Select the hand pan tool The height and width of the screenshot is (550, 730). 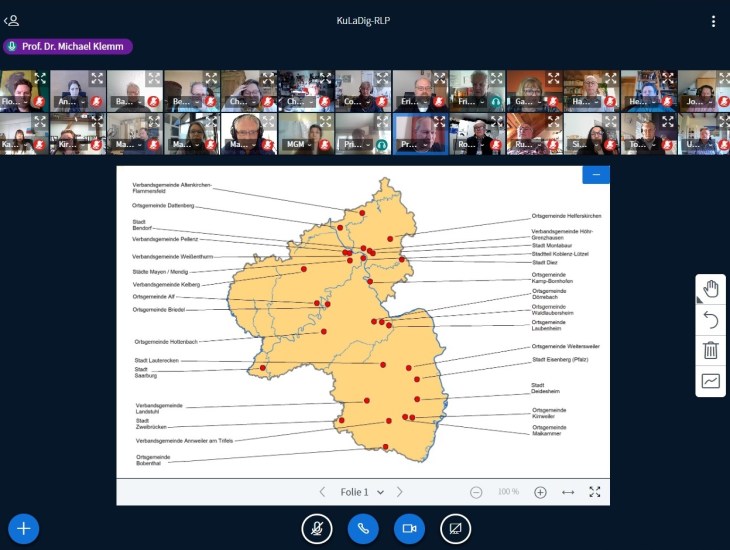711,290
